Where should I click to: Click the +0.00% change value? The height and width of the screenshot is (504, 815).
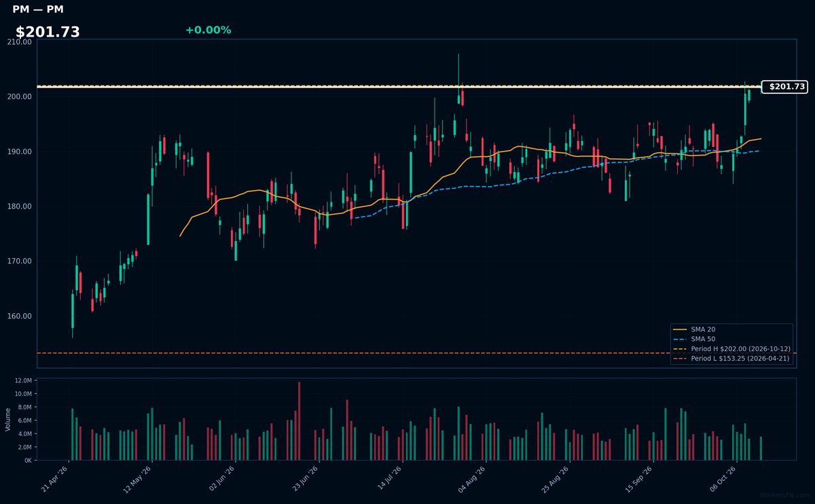208,30
